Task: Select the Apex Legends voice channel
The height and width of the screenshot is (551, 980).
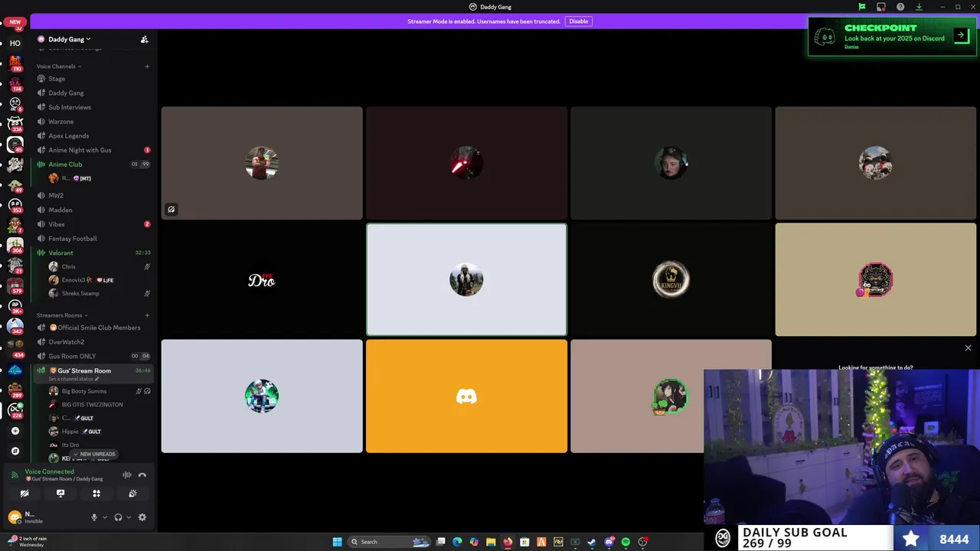Action: [93, 136]
